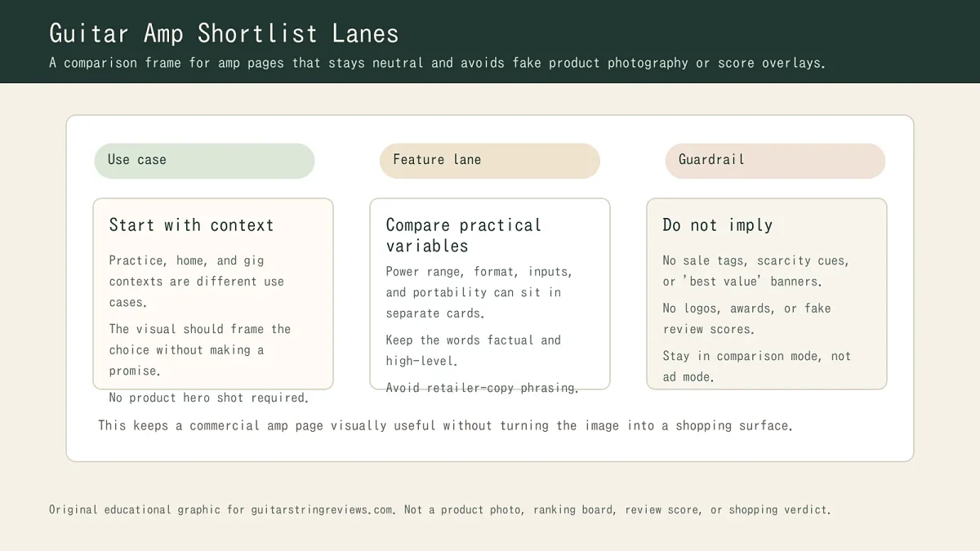Click 'No product hero shot required' line

209,398
